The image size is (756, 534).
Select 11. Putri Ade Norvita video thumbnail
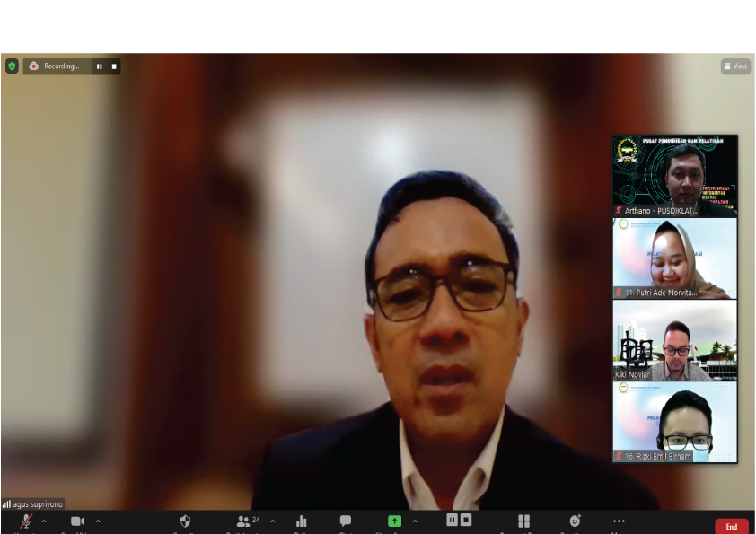pyautogui.click(x=675, y=258)
